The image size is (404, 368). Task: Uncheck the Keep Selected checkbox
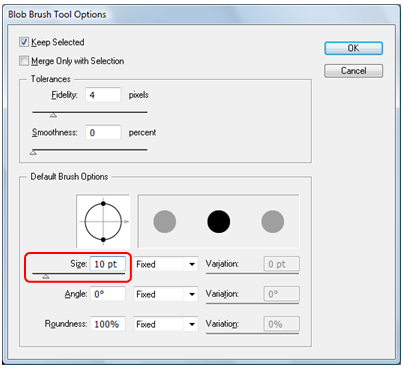(x=24, y=42)
